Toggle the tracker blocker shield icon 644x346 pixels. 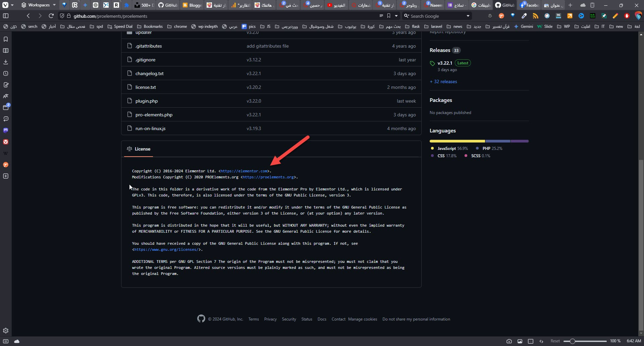coord(62,16)
